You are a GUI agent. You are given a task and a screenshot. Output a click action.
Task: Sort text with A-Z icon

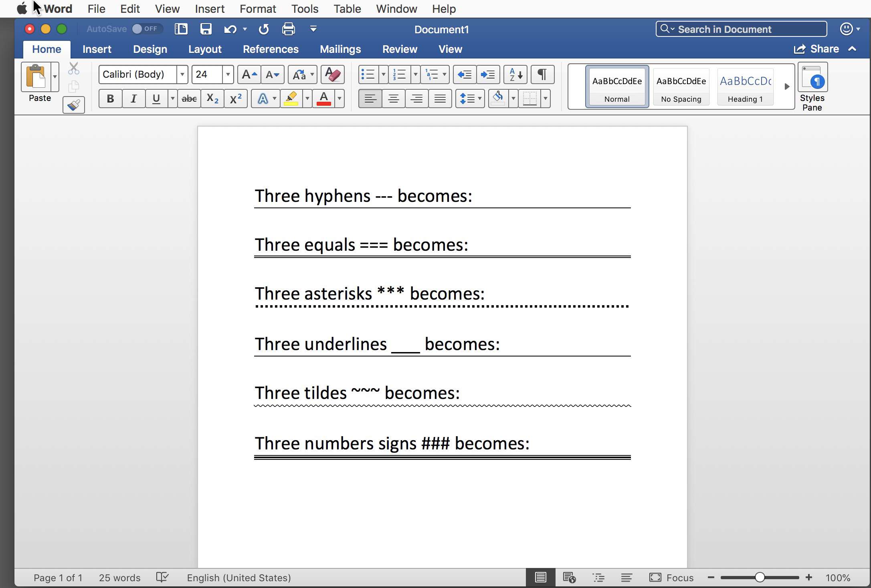pyautogui.click(x=515, y=75)
